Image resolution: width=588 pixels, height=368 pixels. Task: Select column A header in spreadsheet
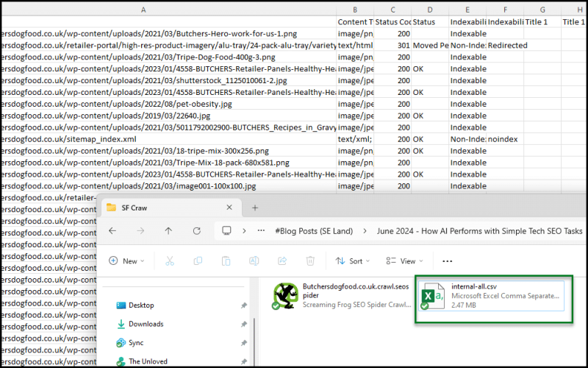pos(143,10)
